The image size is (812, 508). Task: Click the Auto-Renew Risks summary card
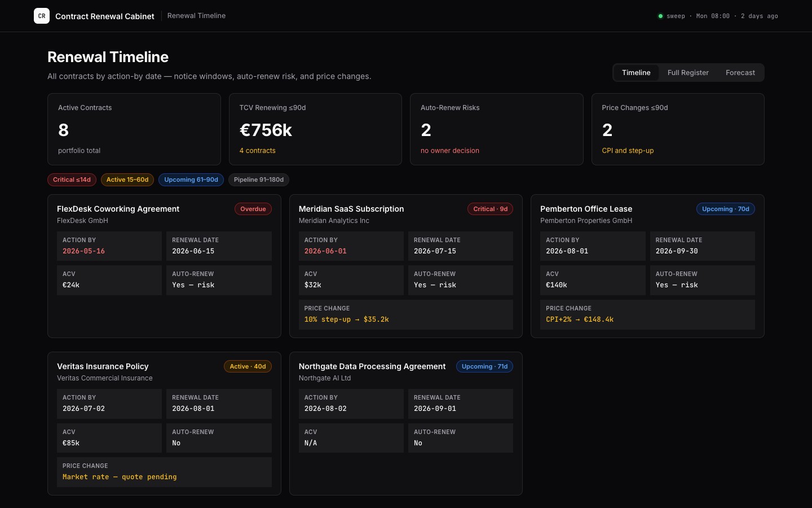coord(497,129)
